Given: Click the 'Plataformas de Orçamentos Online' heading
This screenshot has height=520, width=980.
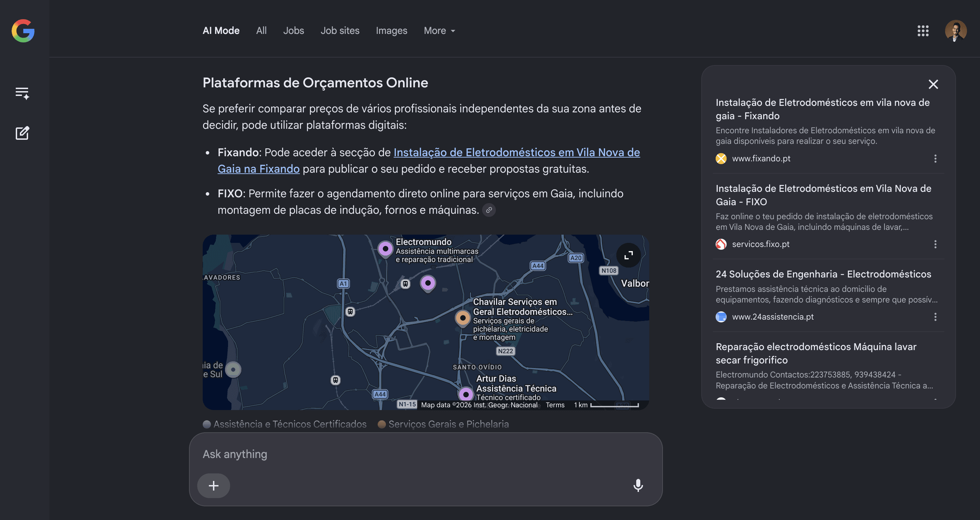Looking at the screenshot, I should [315, 83].
